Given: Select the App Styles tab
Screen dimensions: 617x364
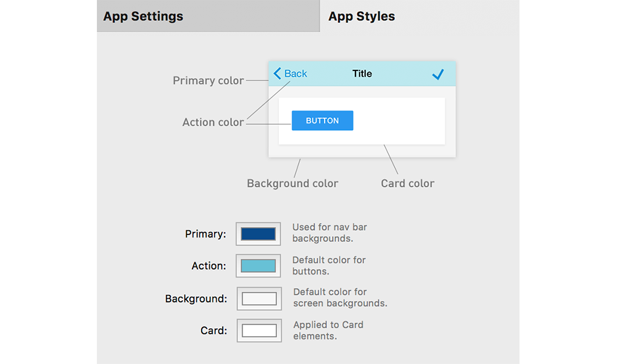Looking at the screenshot, I should click(420, 16).
